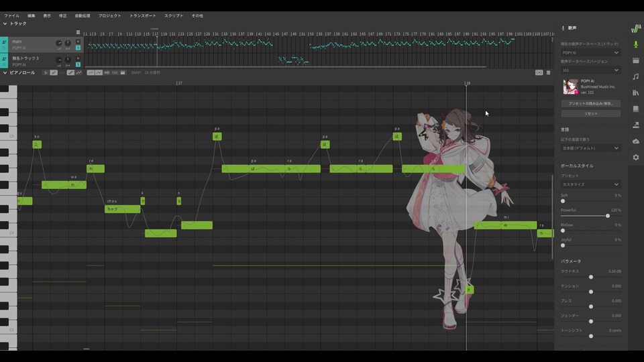The image size is (644, 362).
Task: Solo 無名トラック 3
Action: (78, 64)
